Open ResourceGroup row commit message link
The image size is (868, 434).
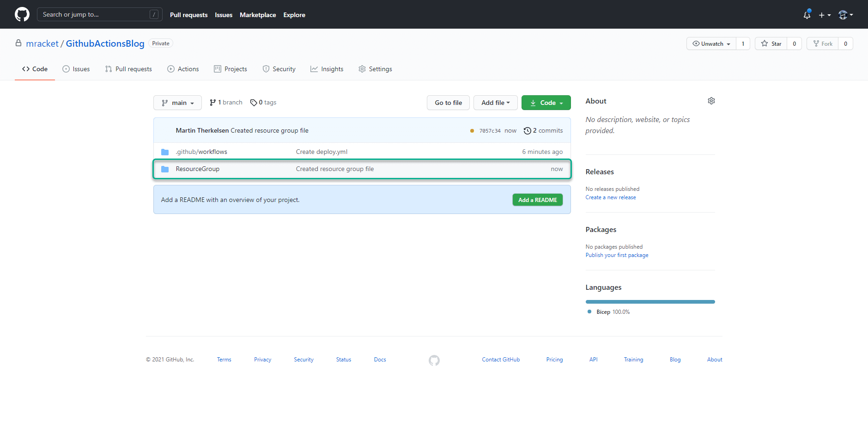(x=335, y=169)
